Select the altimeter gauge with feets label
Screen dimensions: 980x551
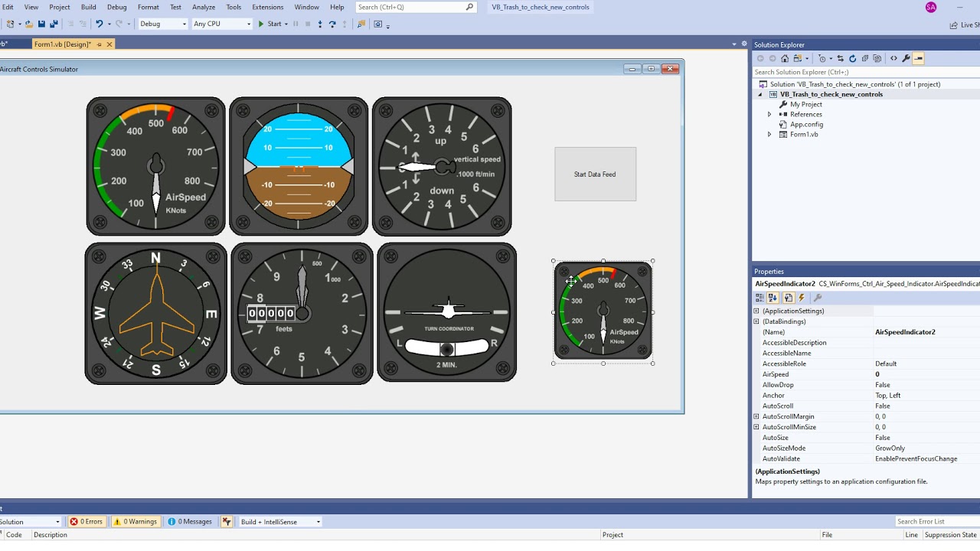[302, 313]
